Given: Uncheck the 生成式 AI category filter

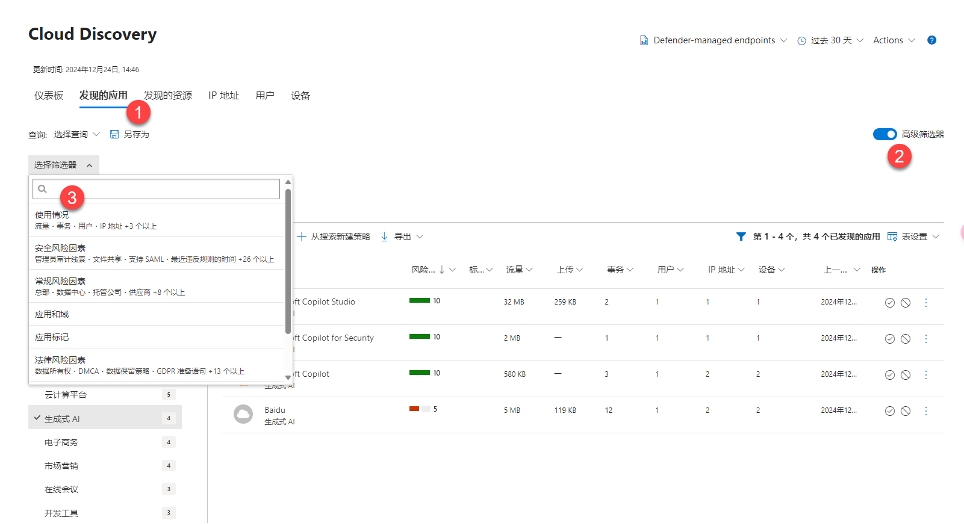Looking at the screenshot, I should [105, 419].
